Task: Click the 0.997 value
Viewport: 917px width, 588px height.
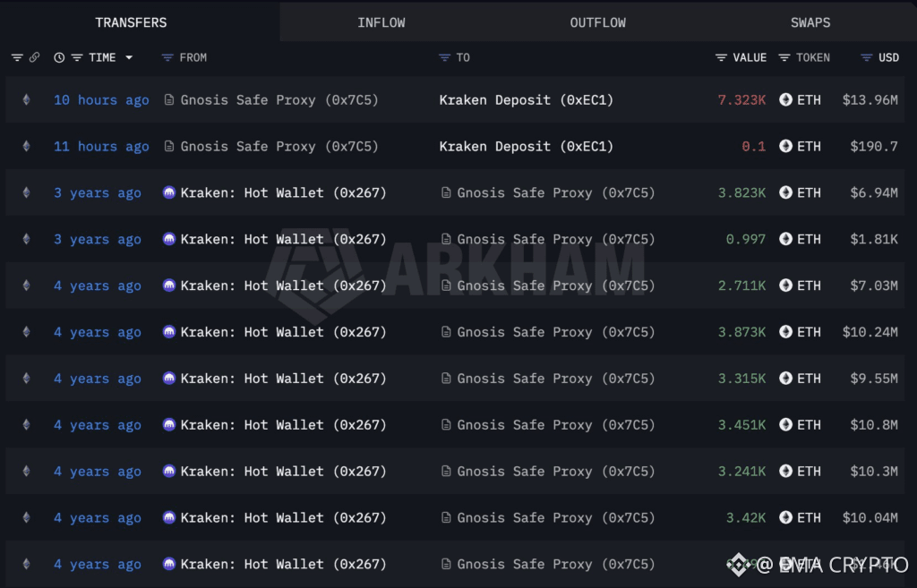Action: 746,239
